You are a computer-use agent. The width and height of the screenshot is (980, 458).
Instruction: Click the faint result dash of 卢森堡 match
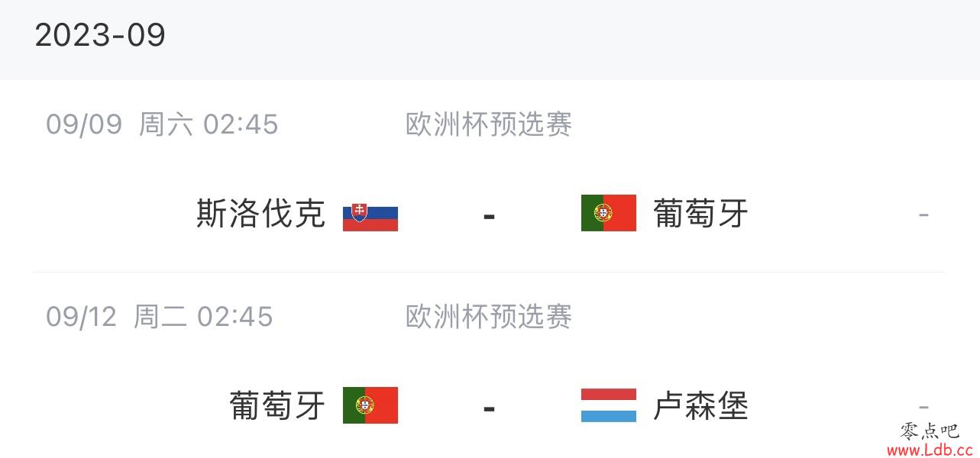tap(923, 408)
